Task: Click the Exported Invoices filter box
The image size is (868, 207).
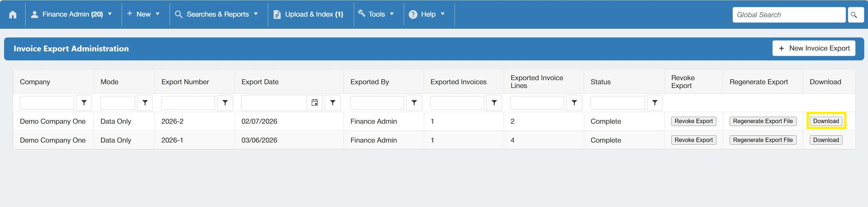Action: 457,103
